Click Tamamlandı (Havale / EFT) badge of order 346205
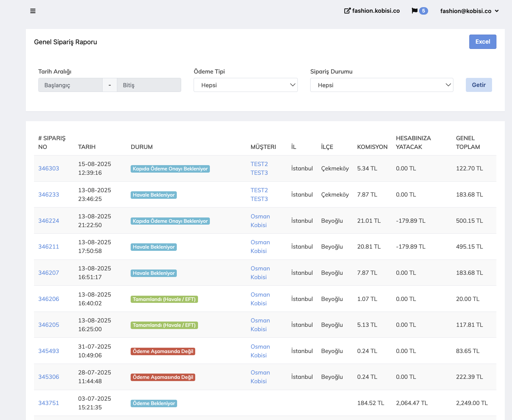 point(164,325)
